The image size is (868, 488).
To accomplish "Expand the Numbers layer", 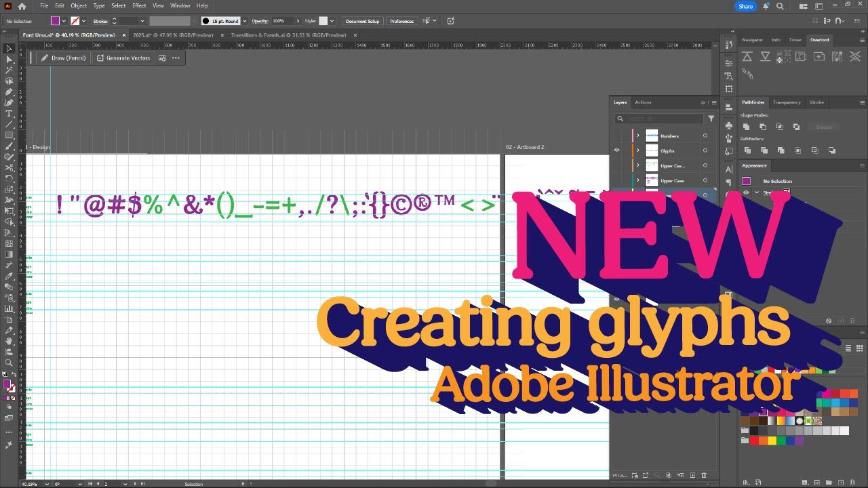I will point(638,136).
